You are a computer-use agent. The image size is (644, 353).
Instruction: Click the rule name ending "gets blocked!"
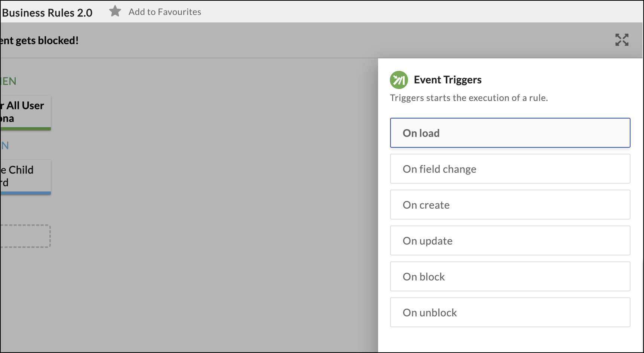point(39,40)
